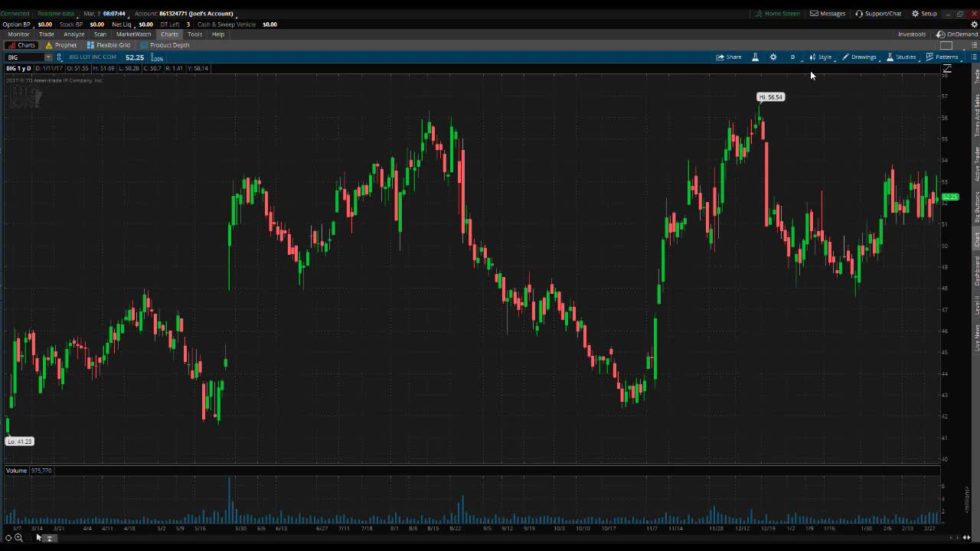Click the symbol link clipboard icon
980x551 pixels.
click(60, 57)
